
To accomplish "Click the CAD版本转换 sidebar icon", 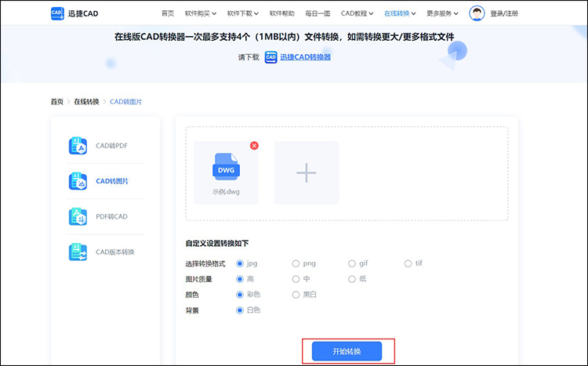I will [77, 252].
